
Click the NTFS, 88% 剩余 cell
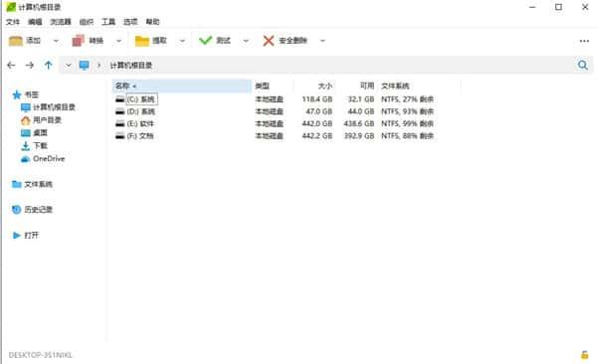click(407, 136)
